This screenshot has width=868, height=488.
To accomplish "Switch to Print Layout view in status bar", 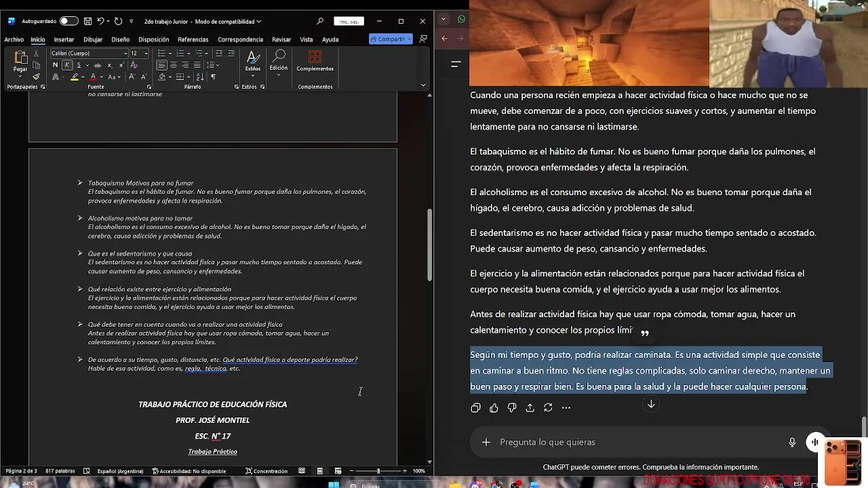I will [x=320, y=471].
